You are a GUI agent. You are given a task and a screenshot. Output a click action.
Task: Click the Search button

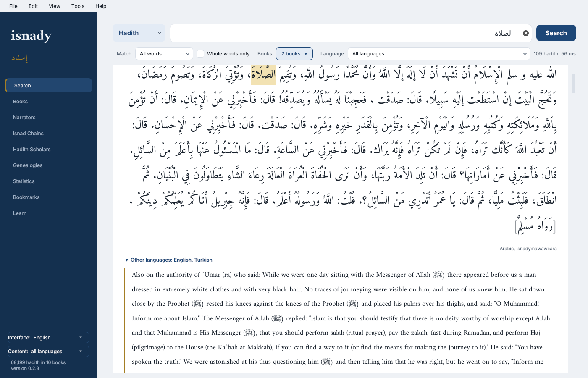[x=556, y=33]
